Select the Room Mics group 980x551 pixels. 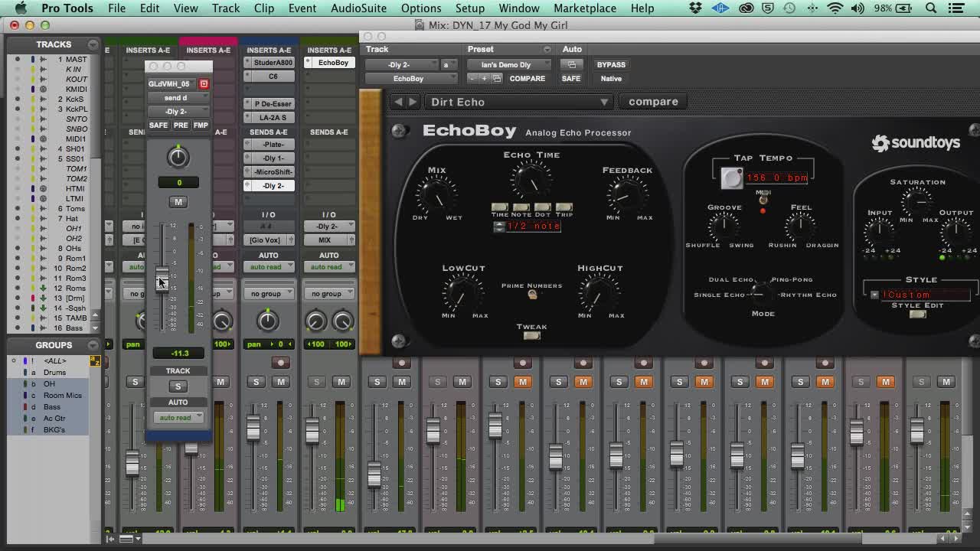coord(63,396)
